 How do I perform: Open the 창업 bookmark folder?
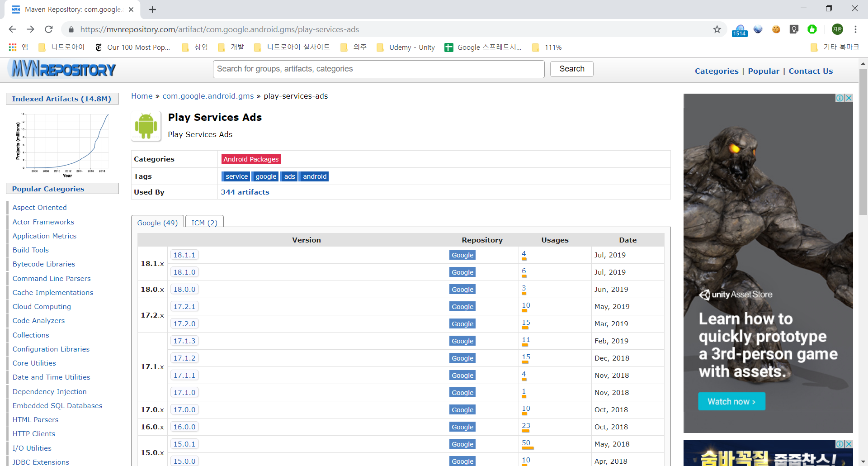click(x=194, y=47)
